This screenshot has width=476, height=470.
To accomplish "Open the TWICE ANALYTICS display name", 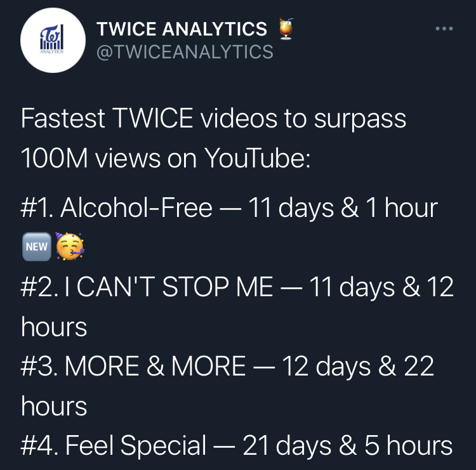I will pos(182,29).
